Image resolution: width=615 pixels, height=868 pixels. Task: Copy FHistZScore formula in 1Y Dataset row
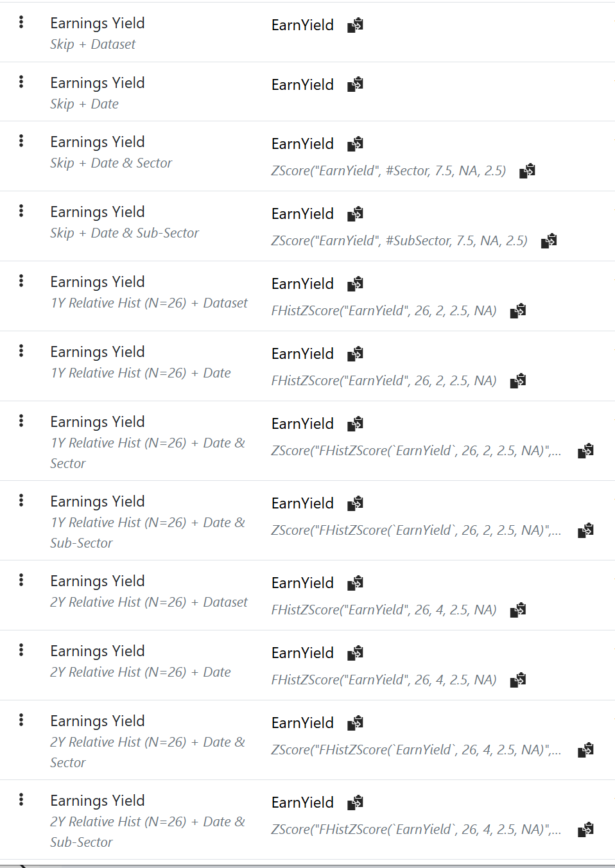click(x=518, y=311)
